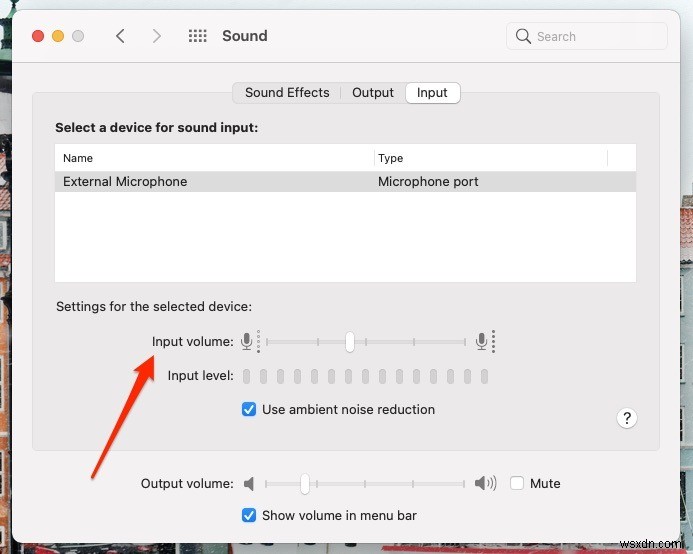
Task: Click the magnifying glass search icon
Action: coord(523,36)
